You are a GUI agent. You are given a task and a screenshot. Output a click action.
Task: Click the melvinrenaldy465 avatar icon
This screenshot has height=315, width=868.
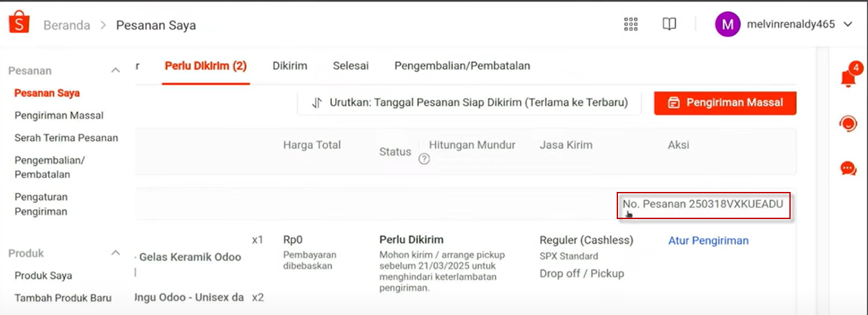pyautogui.click(x=728, y=24)
